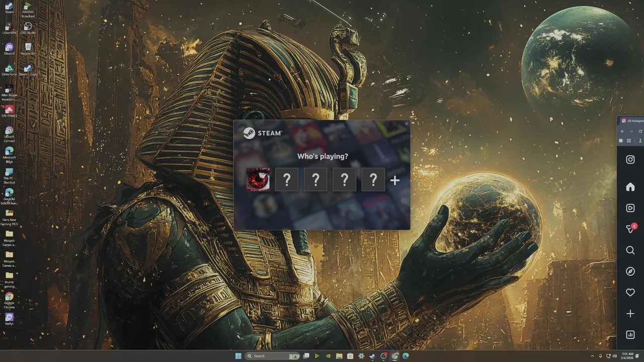The height and width of the screenshot is (362, 644).
Task: Close the Steam Who's playing dialog
Action: pos(407,124)
